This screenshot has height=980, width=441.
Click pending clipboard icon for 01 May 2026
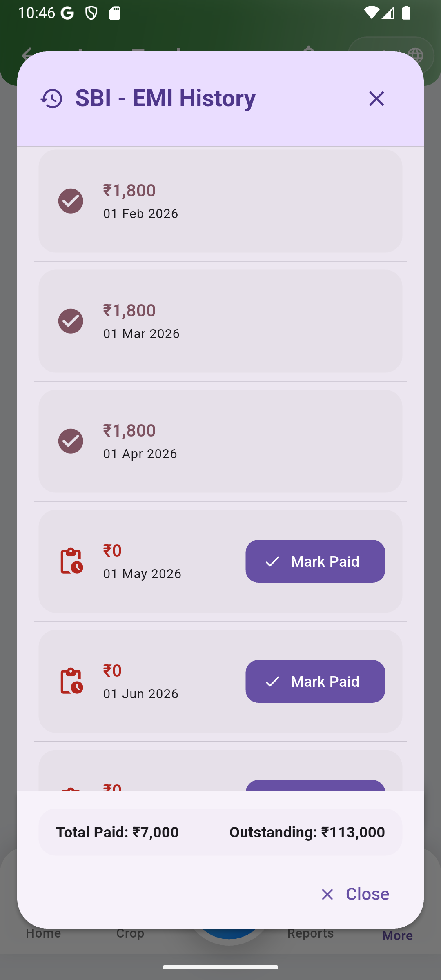click(71, 561)
